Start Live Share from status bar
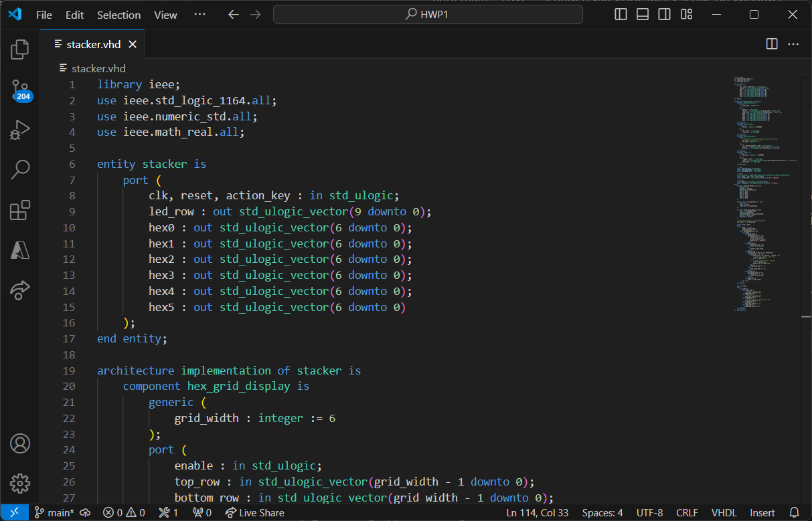Viewport: 812px width, 521px height. [x=254, y=512]
